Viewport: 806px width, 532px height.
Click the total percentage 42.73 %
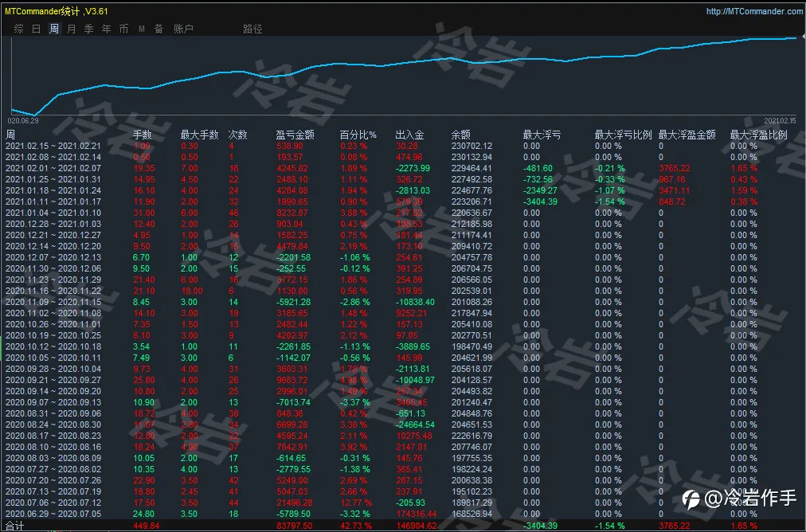point(356,526)
